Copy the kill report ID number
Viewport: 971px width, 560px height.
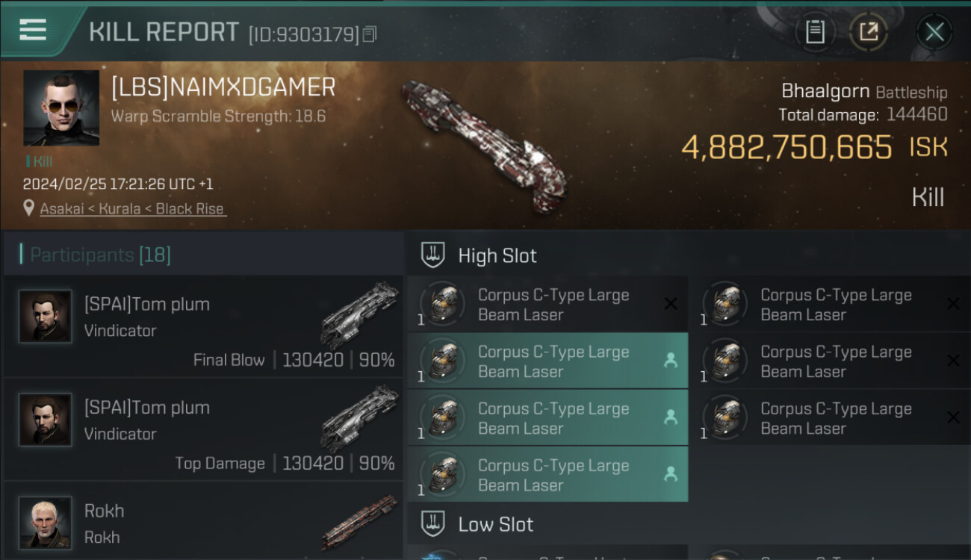click(x=370, y=34)
